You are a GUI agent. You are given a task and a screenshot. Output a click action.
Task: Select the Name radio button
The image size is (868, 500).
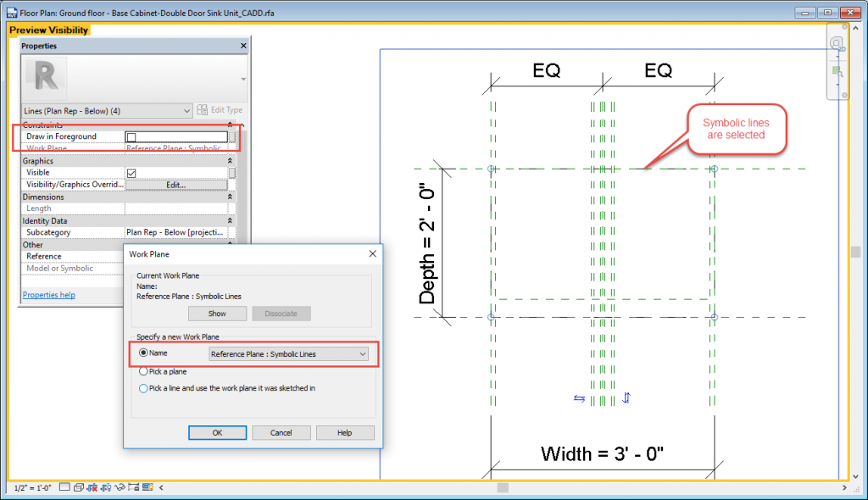143,353
